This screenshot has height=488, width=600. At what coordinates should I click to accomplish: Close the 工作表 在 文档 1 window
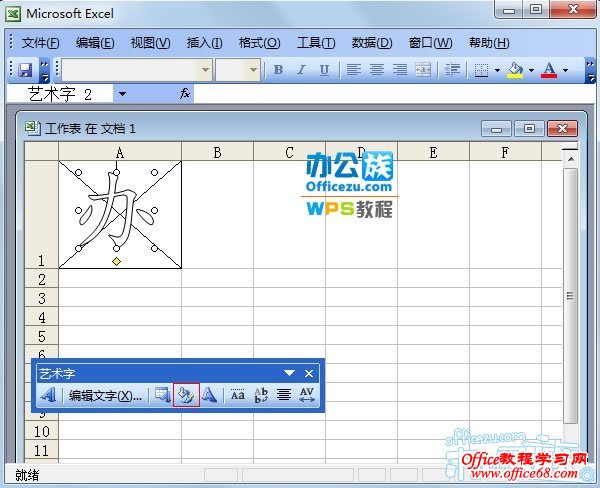[562, 129]
